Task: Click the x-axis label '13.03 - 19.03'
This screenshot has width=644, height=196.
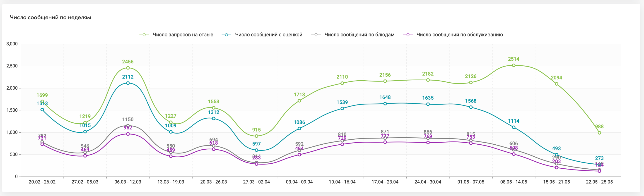Action: tap(171, 182)
